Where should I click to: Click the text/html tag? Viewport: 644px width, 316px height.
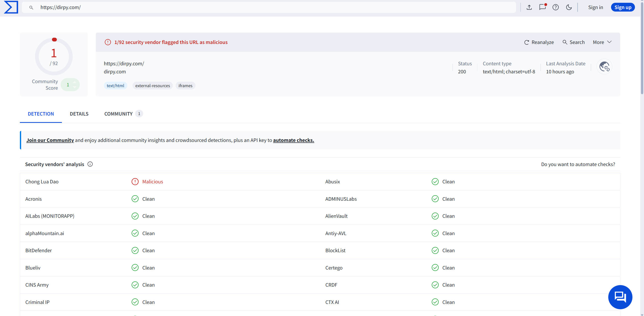[115, 86]
